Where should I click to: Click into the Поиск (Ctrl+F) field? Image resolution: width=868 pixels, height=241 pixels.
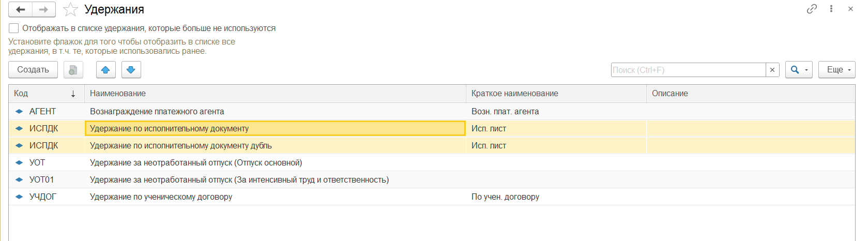click(688, 70)
